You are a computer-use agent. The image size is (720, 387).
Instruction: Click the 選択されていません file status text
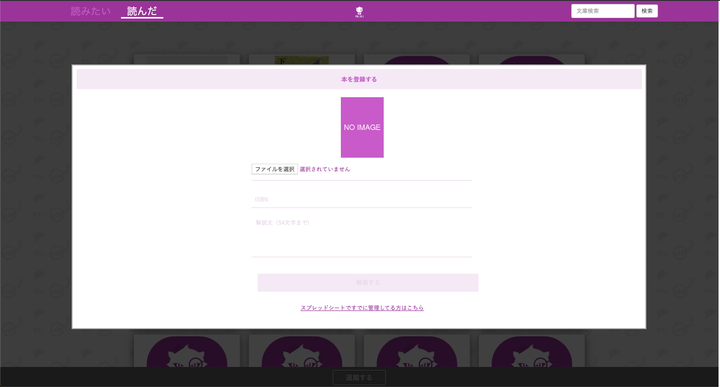click(325, 169)
